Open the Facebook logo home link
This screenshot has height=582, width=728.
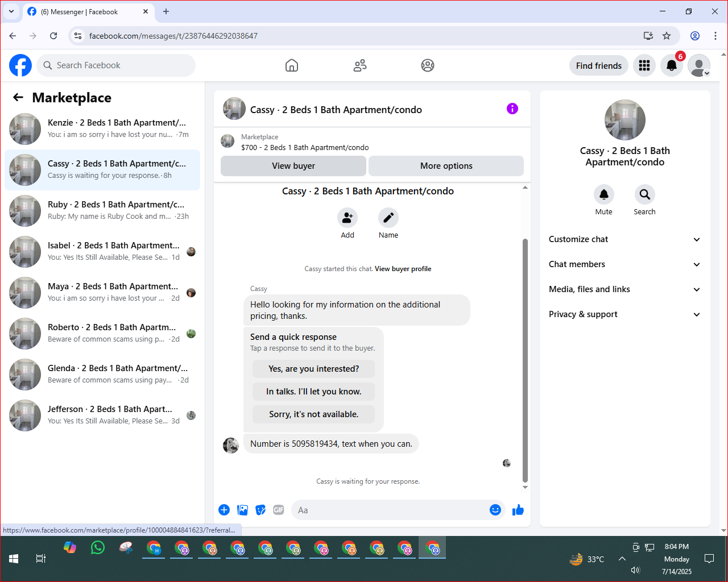coord(20,65)
